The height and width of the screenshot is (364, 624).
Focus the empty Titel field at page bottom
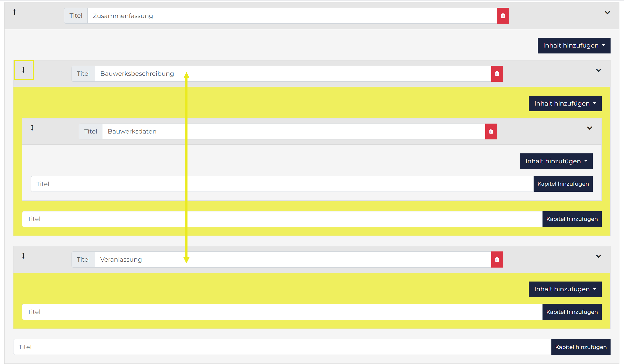tap(282, 347)
